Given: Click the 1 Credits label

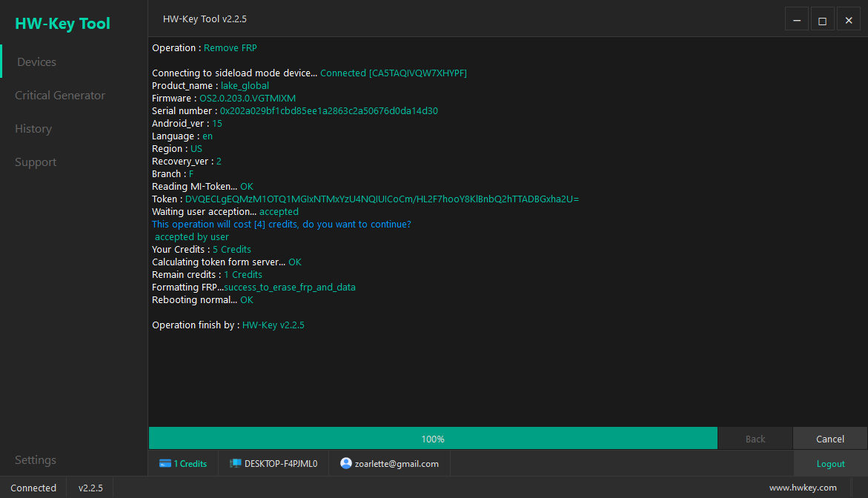Looking at the screenshot, I should pos(189,463).
